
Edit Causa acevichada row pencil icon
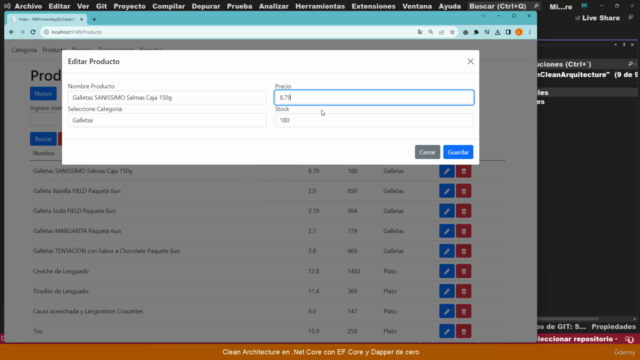[447, 311]
